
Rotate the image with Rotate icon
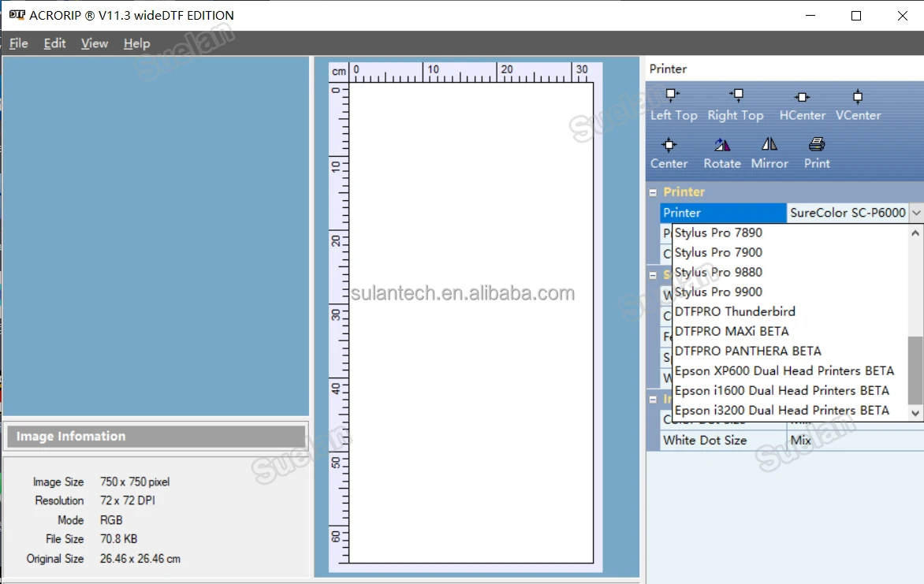pos(722,145)
